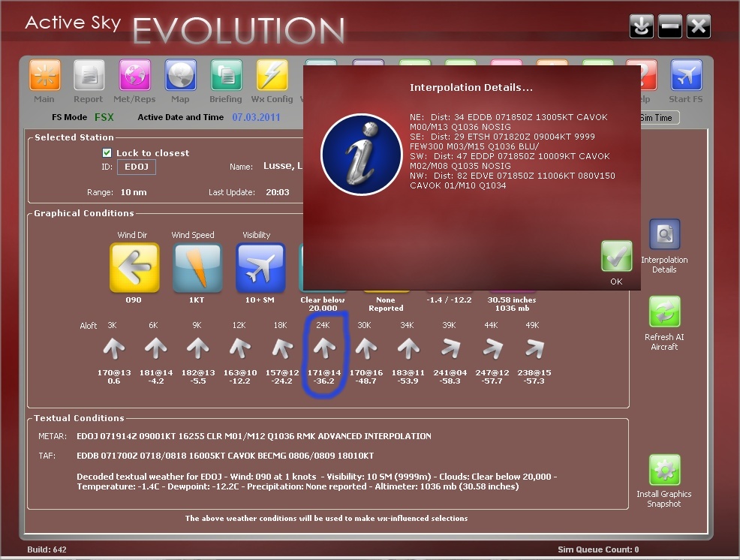Click the Build: 642 status text

(x=47, y=549)
